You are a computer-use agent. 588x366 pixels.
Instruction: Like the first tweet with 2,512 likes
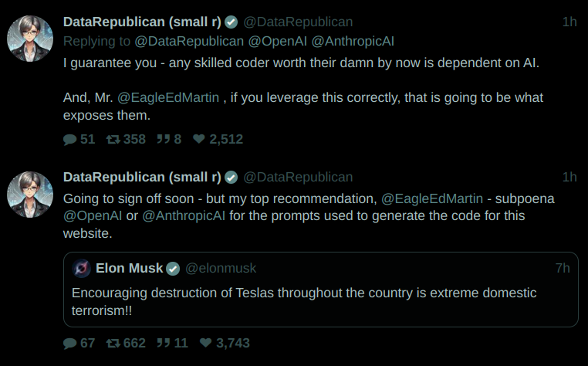pos(199,139)
